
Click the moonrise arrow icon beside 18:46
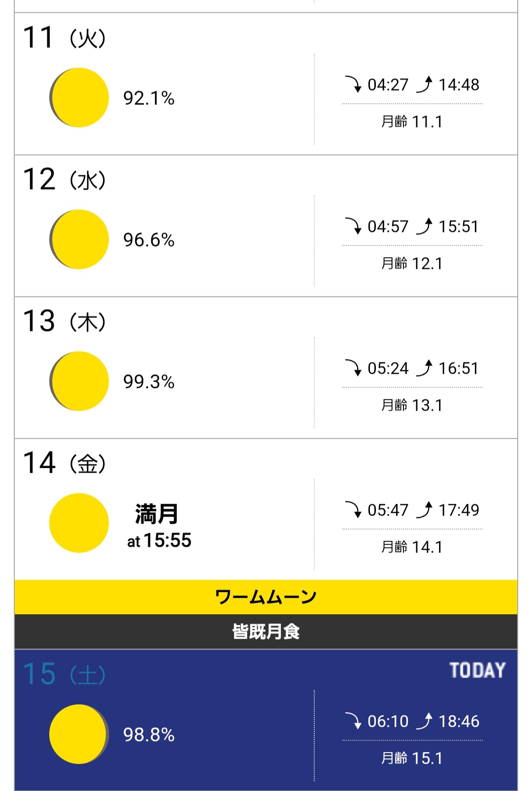coord(425,721)
